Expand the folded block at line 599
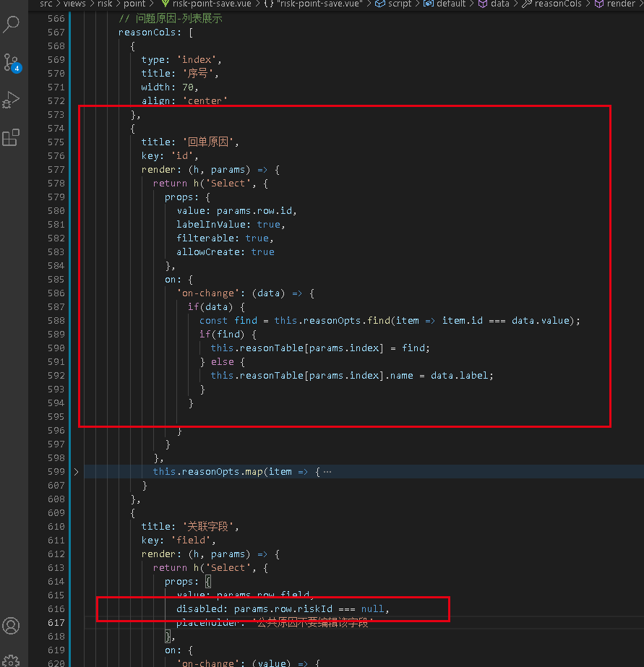The image size is (644, 667). [76, 472]
